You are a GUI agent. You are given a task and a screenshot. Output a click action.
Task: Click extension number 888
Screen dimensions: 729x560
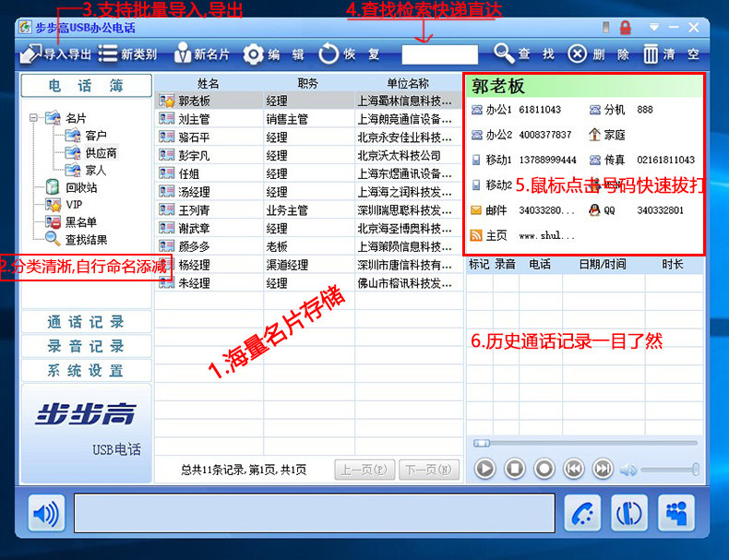click(x=645, y=110)
